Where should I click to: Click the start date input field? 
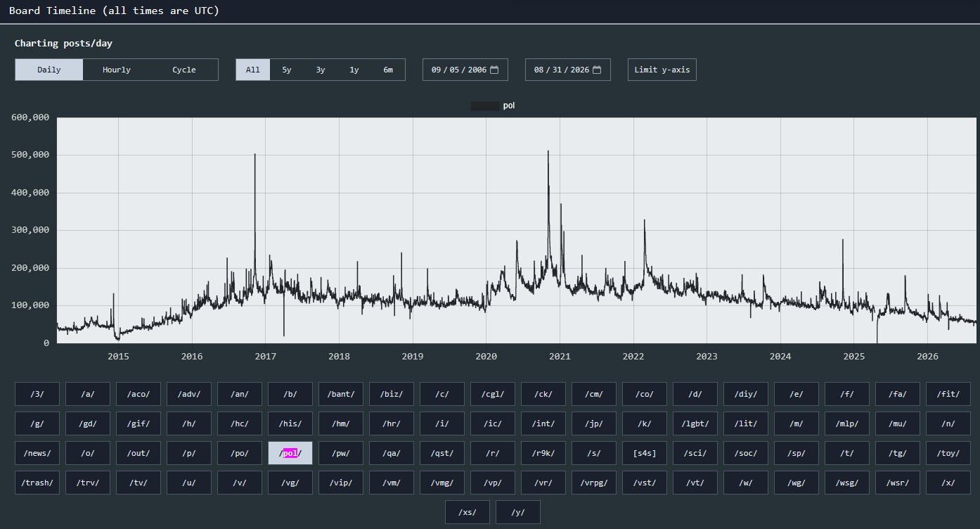[x=465, y=70]
